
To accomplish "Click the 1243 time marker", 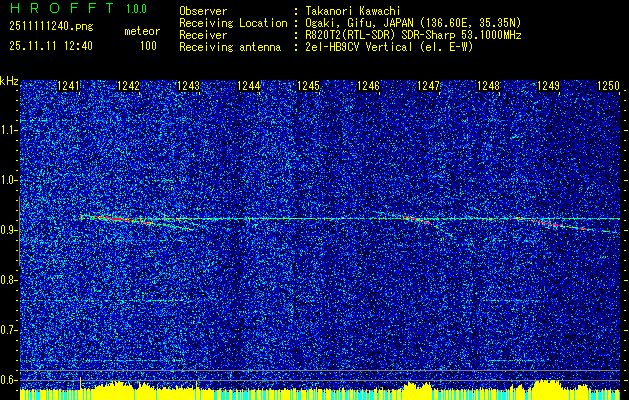I will pyautogui.click(x=188, y=85).
